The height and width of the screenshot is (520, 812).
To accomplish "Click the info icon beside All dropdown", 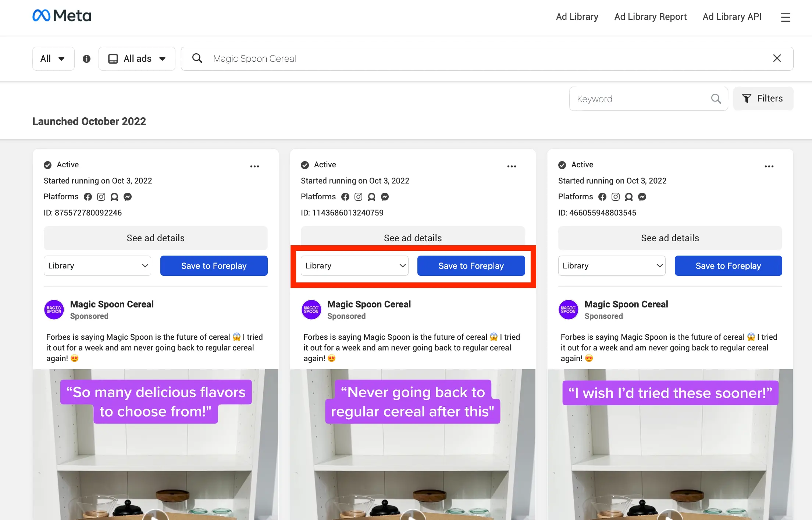I will click(86, 59).
